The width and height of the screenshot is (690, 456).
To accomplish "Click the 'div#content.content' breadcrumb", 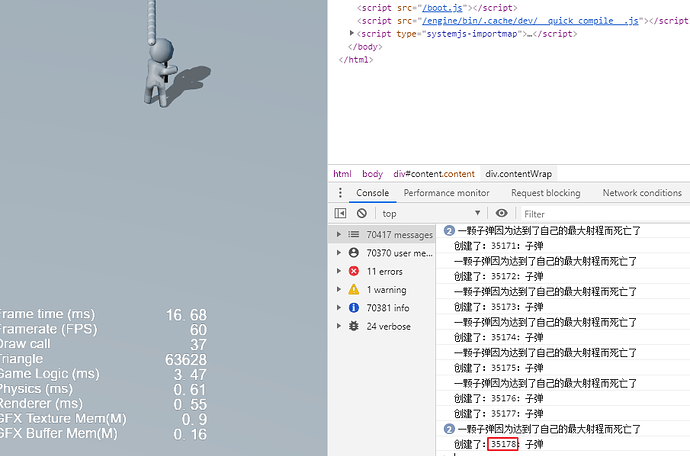I will pos(434,174).
